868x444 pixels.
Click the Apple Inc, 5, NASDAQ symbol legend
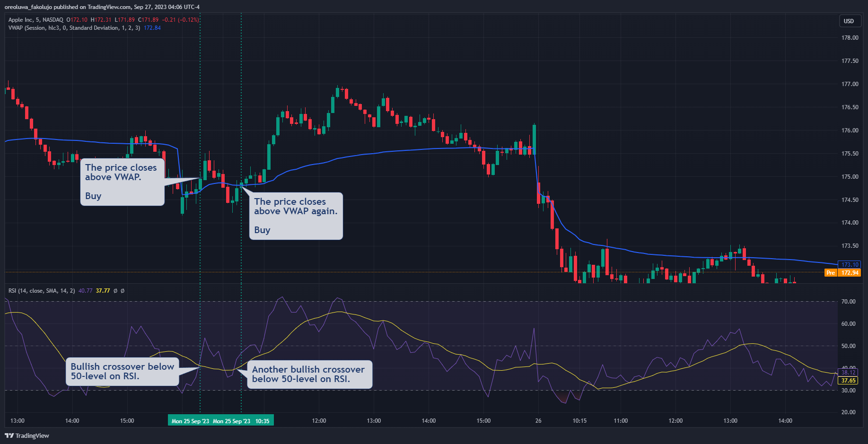[x=35, y=20]
